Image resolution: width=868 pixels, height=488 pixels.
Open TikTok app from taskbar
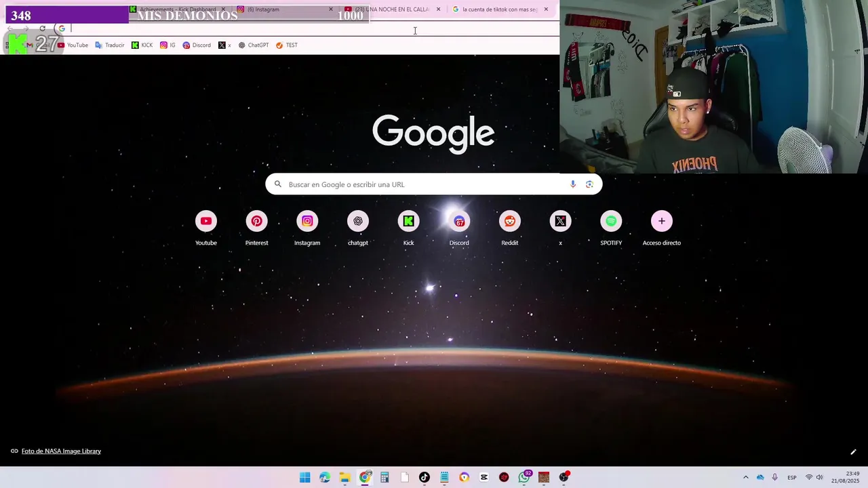(x=425, y=478)
